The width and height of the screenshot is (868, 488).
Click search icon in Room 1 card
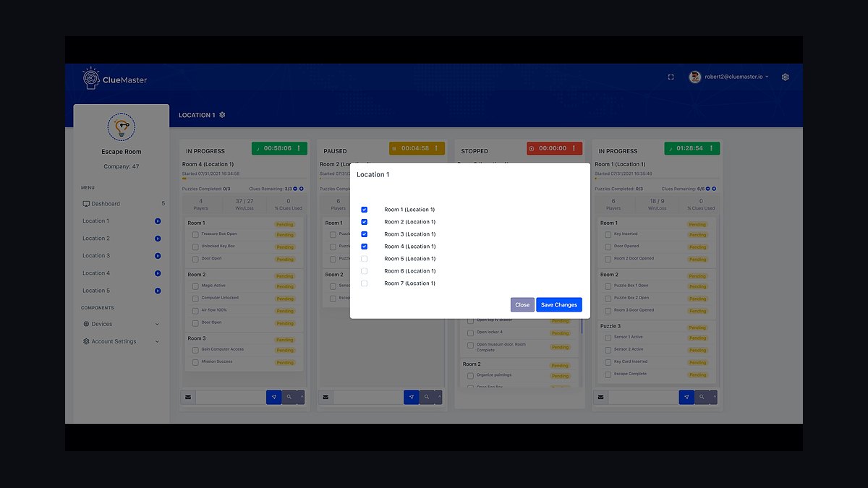tap(702, 397)
